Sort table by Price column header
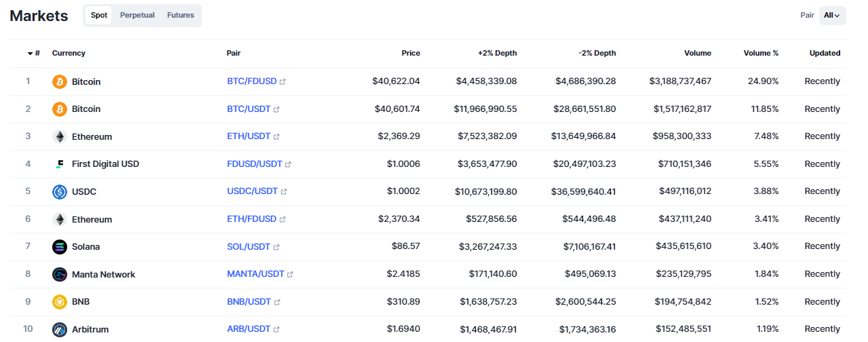 click(x=411, y=53)
